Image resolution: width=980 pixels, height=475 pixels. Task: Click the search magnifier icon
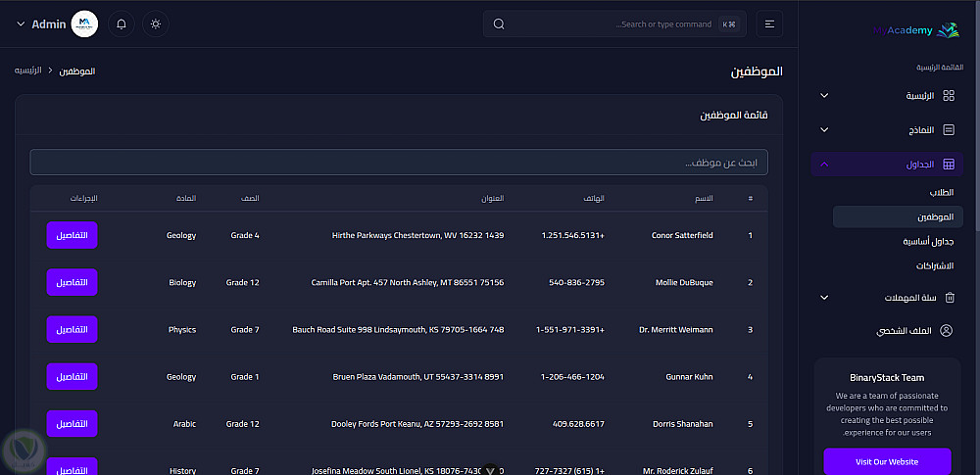[499, 24]
